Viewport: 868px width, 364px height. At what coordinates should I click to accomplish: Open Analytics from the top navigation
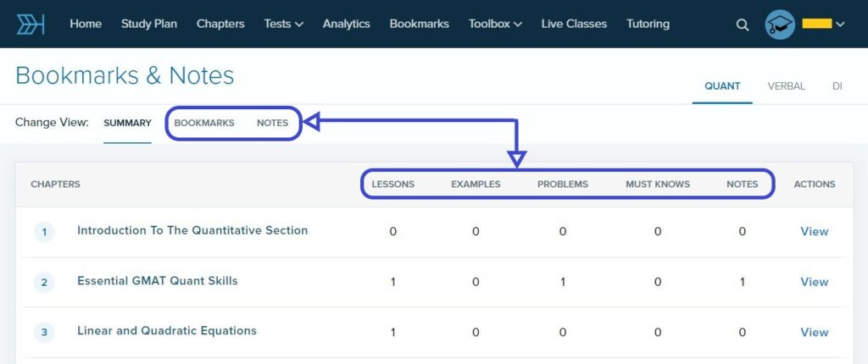(346, 24)
